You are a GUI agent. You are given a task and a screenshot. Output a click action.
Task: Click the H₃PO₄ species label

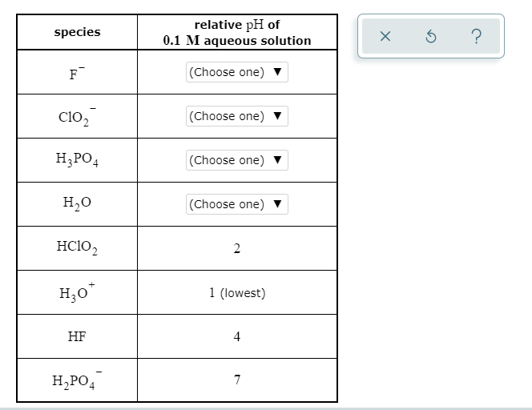(x=77, y=159)
